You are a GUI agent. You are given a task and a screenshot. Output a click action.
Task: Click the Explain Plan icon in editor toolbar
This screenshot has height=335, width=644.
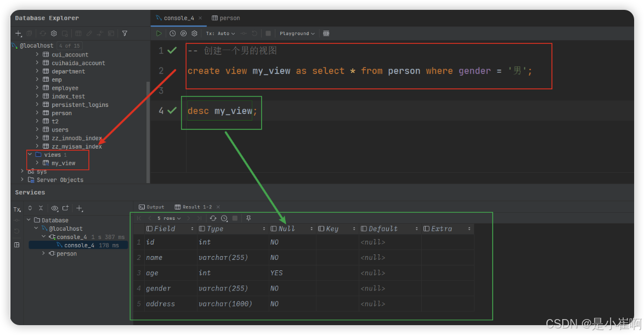click(184, 33)
